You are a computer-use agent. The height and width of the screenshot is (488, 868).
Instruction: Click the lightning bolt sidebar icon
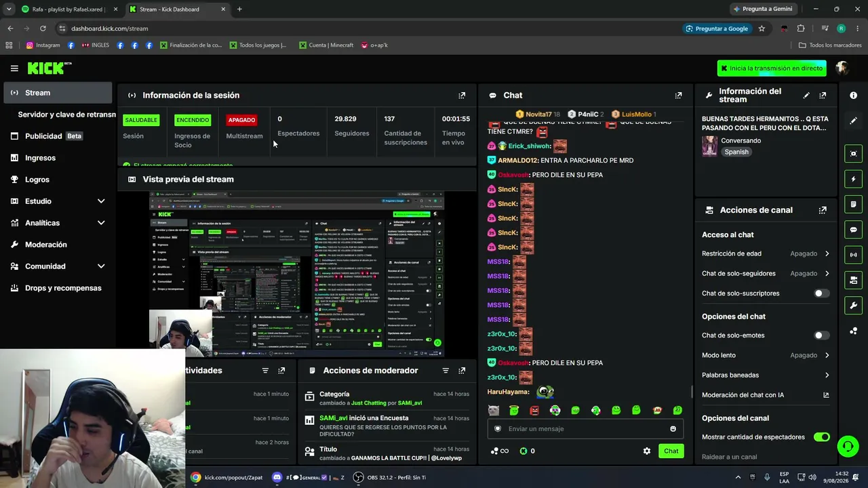(854, 179)
